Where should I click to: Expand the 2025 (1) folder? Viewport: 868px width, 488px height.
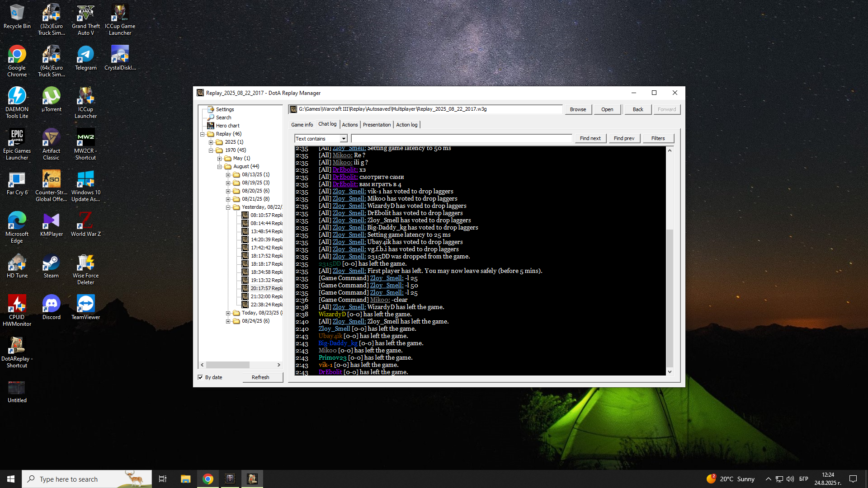211,142
